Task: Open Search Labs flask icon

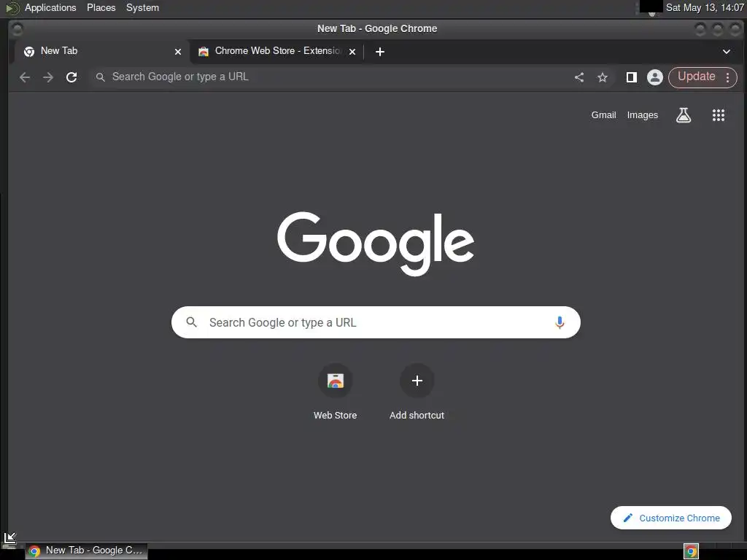Action: point(683,114)
